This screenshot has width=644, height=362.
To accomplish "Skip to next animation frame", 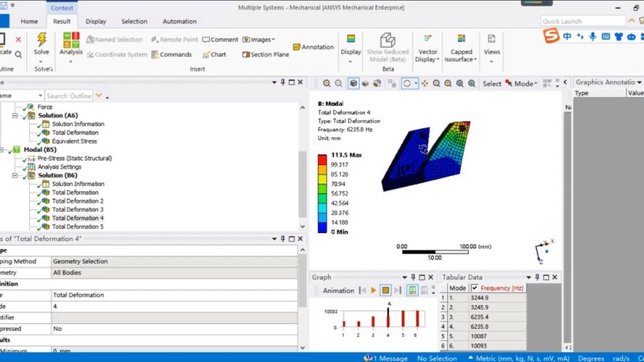I will pos(397,290).
